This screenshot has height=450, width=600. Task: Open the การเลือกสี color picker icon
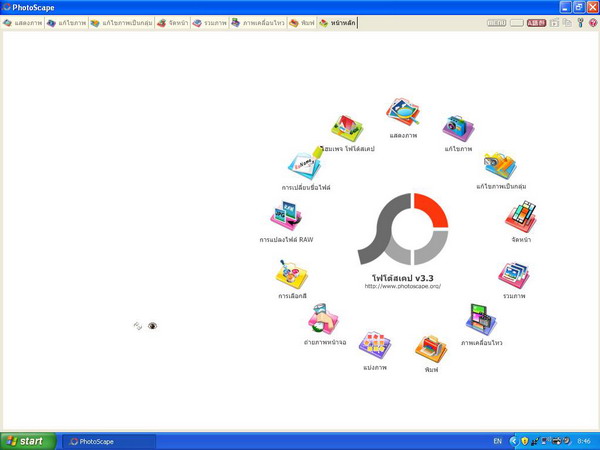[292, 274]
